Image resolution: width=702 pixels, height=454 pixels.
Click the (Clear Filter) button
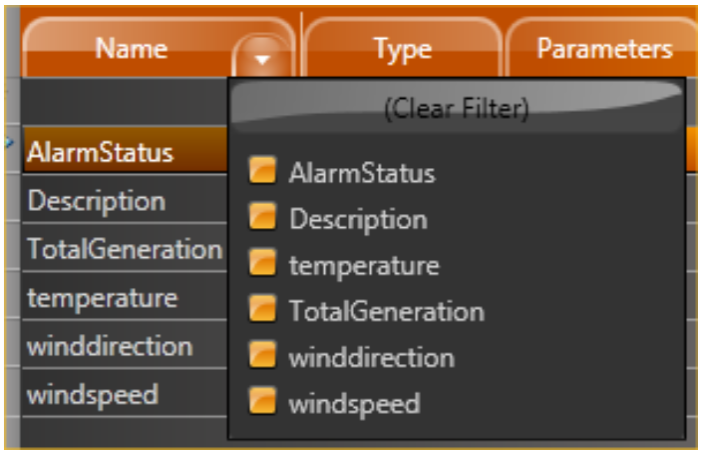tap(456, 108)
